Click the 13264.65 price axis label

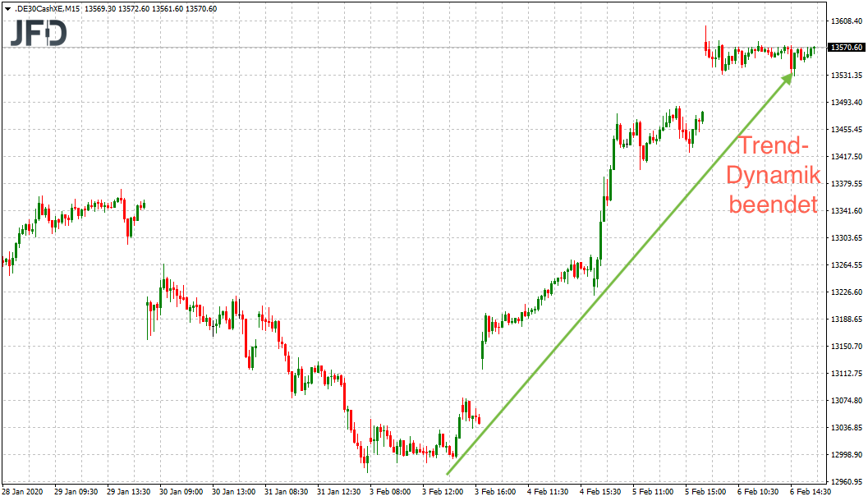tap(846, 265)
